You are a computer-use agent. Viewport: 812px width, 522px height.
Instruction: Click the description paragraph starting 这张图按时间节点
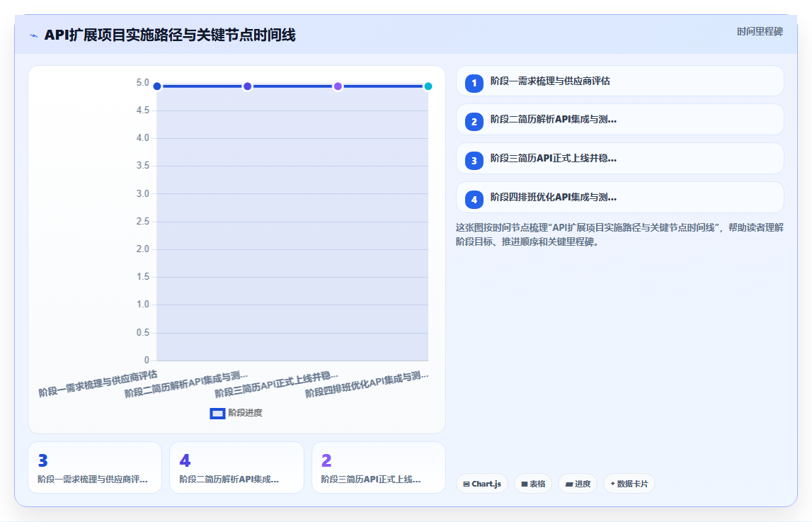[x=619, y=234]
